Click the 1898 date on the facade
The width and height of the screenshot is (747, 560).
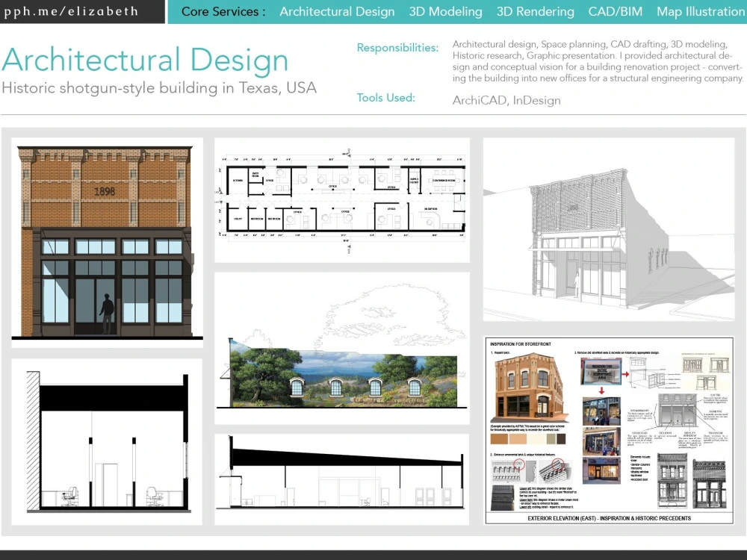[x=105, y=191]
